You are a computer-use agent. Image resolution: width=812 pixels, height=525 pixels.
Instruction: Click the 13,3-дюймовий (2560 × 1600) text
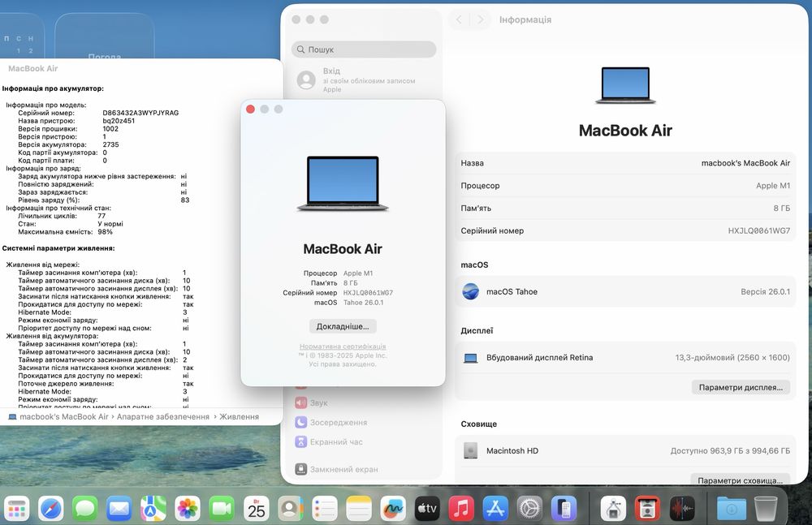tap(732, 358)
